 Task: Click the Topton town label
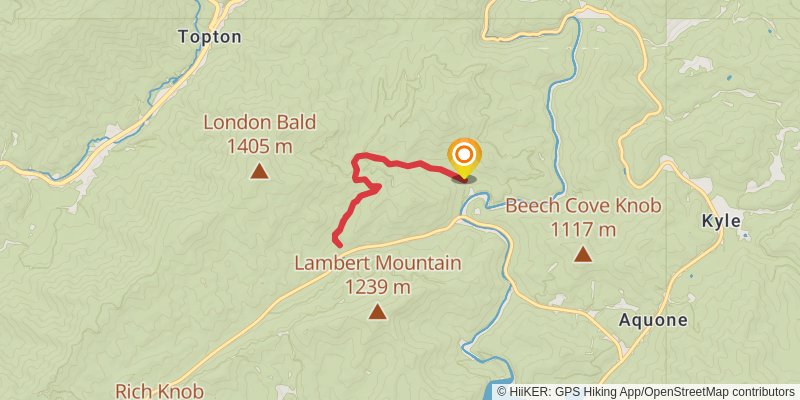[210, 37]
